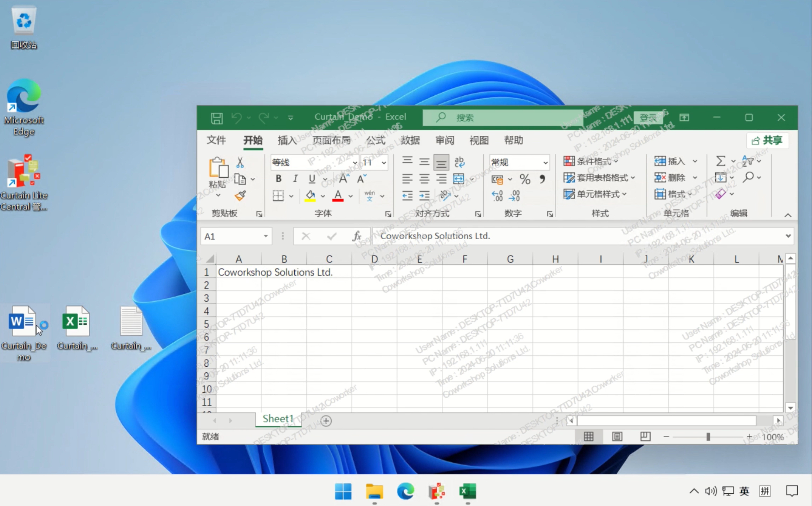Apply Percent style
The width and height of the screenshot is (812, 506).
[525, 179]
